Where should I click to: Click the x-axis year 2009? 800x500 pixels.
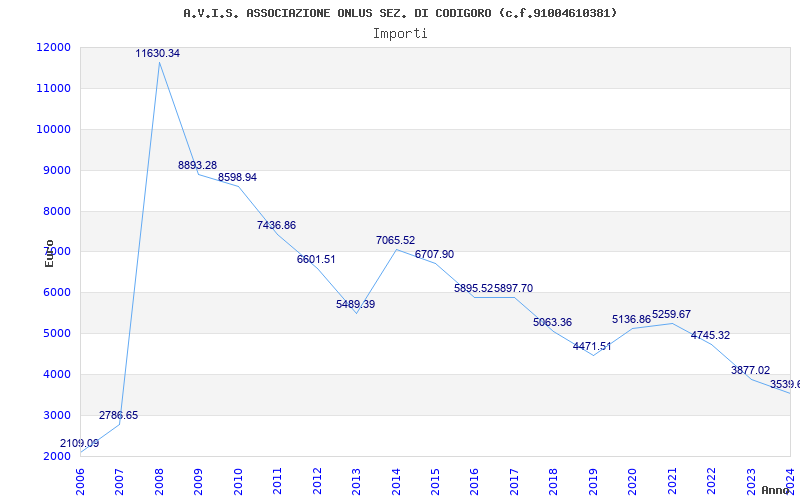coord(198,482)
